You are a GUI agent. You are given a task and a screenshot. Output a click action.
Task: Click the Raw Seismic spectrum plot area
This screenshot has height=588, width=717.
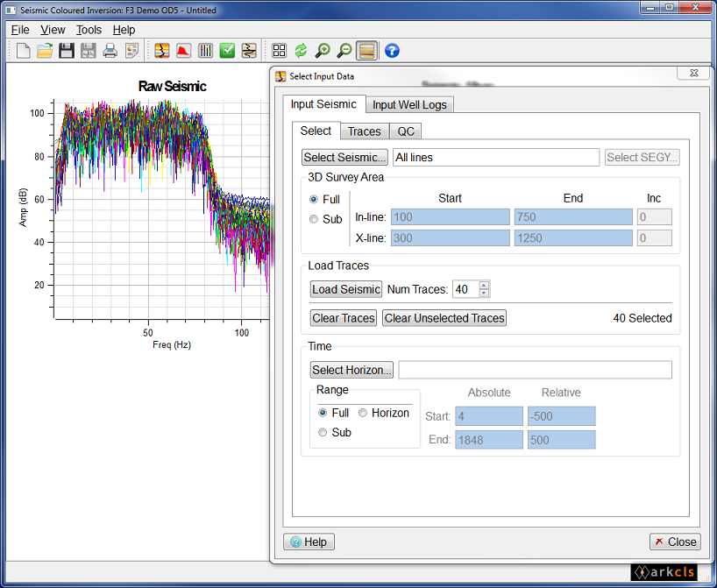point(162,209)
